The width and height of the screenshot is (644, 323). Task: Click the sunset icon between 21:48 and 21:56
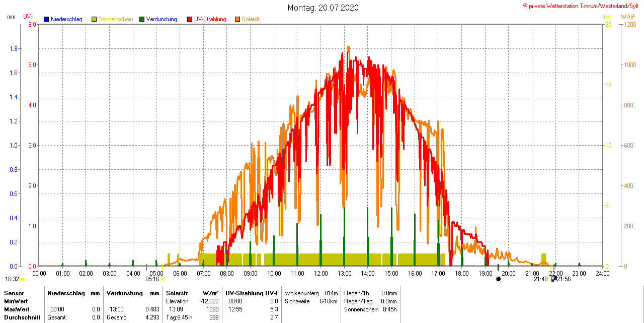pos(554,279)
